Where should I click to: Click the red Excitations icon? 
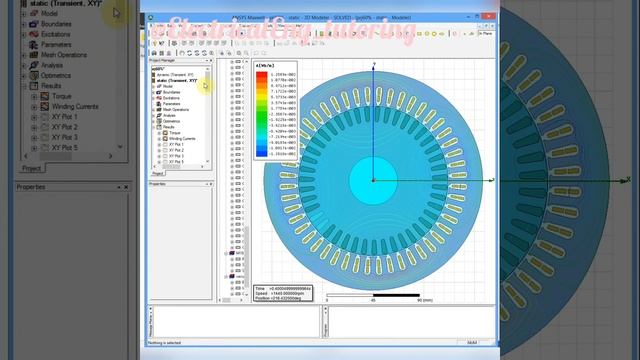159,98
